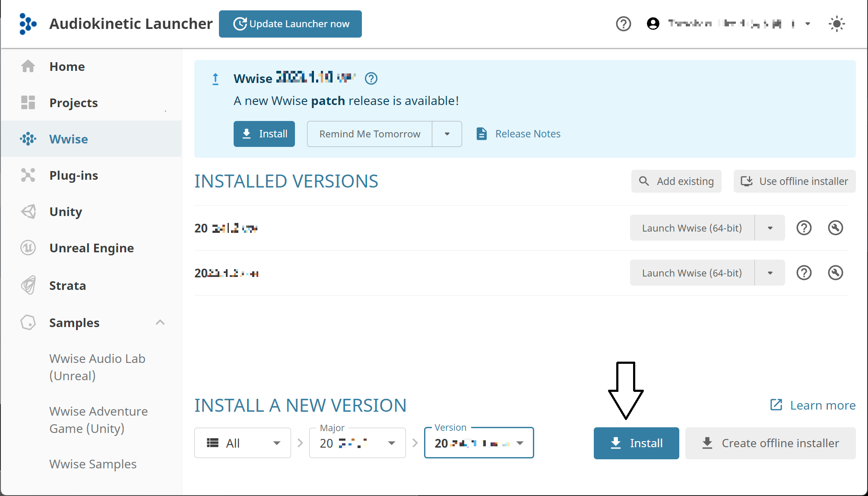The width and height of the screenshot is (868, 496).
Task: Select the Version combo box
Action: [x=478, y=442]
